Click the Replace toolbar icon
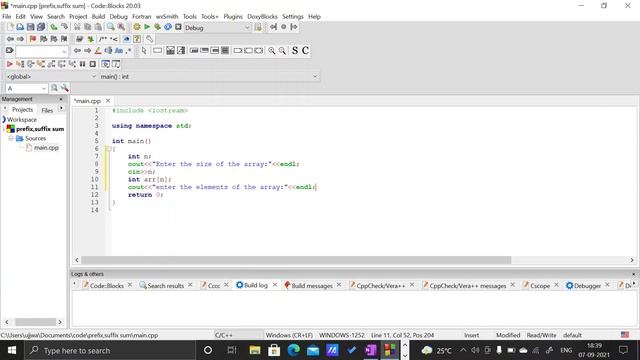The height and width of the screenshot is (360, 640). (x=121, y=27)
